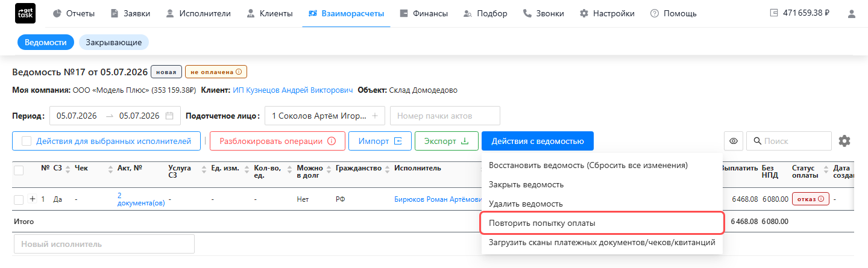
Task: Sort by the Статус оплаты column arrows
Action: [x=826, y=171]
